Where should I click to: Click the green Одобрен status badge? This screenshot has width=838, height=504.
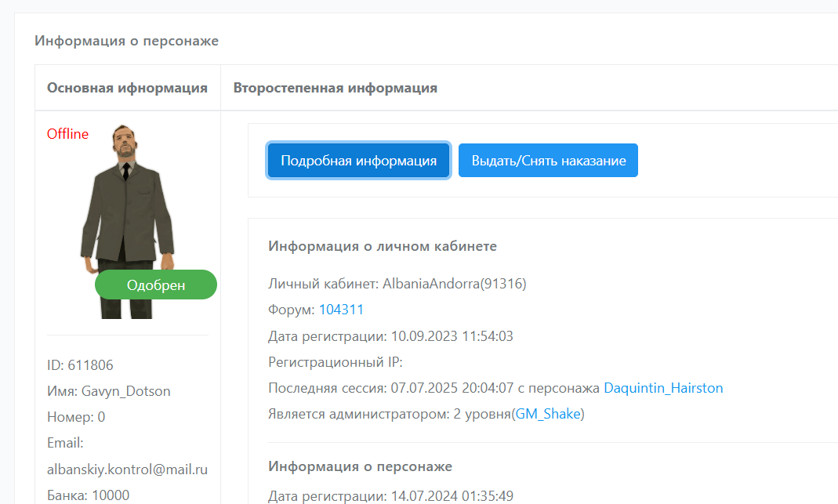point(156,285)
